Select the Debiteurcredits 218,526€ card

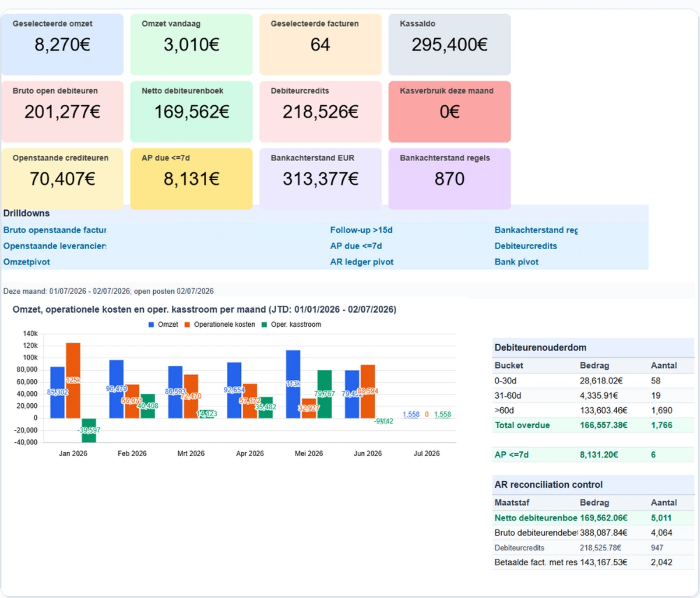point(320,111)
